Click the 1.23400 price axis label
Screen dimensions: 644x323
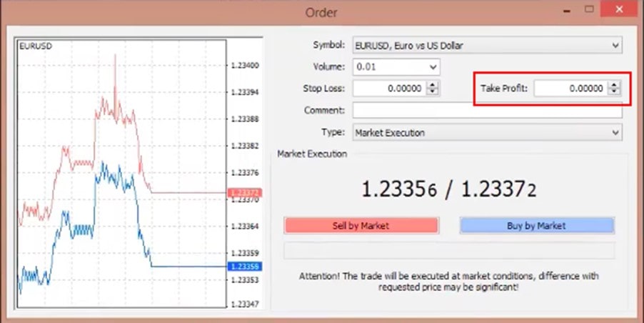[245, 65]
